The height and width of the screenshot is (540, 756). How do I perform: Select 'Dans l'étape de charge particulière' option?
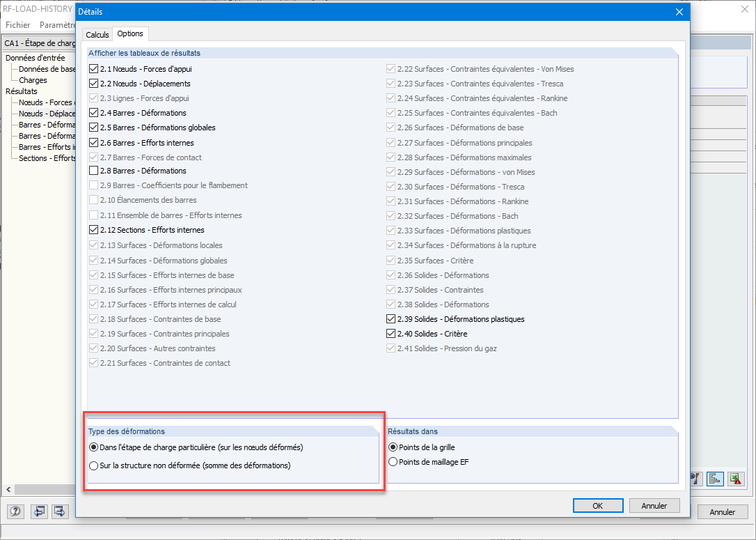coord(93,447)
